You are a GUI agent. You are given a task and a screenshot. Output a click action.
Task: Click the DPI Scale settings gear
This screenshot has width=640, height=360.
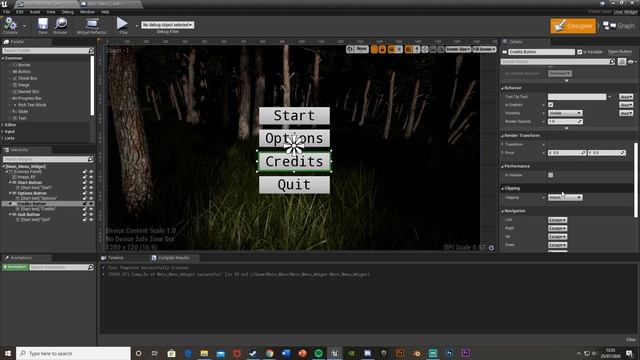point(491,248)
